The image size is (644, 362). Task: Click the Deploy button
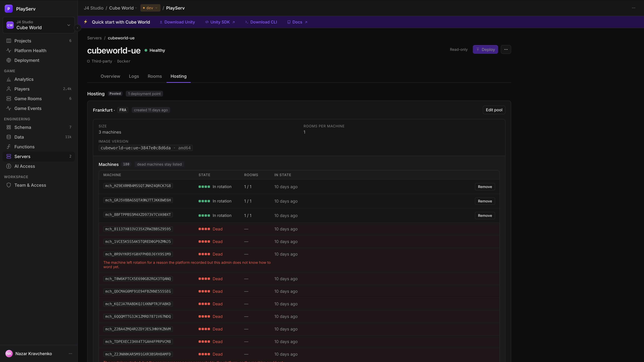[485, 49]
